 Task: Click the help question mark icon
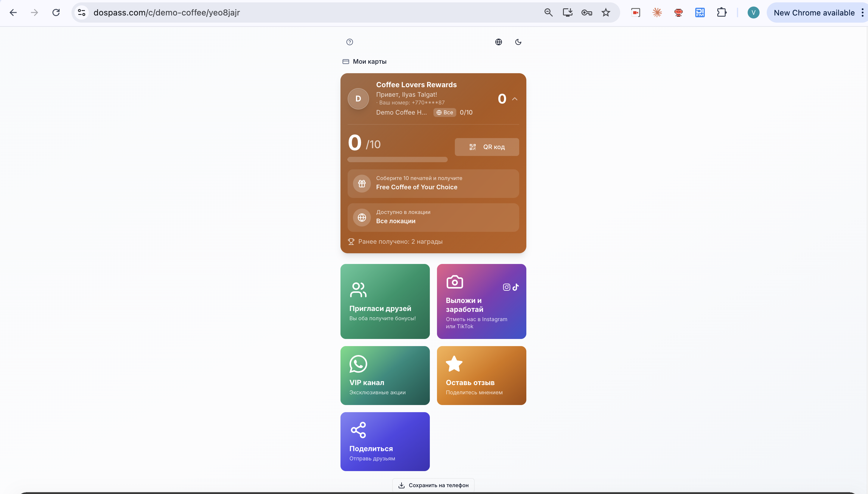(349, 42)
